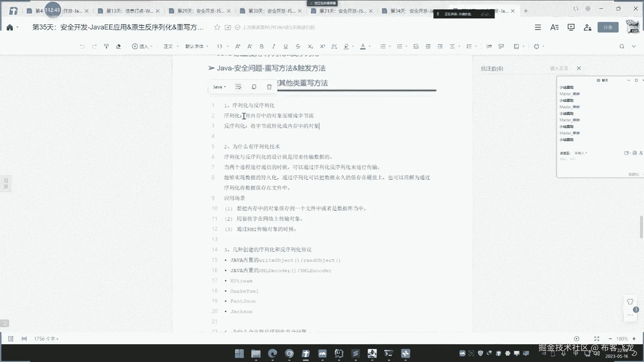Star this document as favorite
This screenshot has width=644, height=362.
pyautogui.click(x=217, y=27)
